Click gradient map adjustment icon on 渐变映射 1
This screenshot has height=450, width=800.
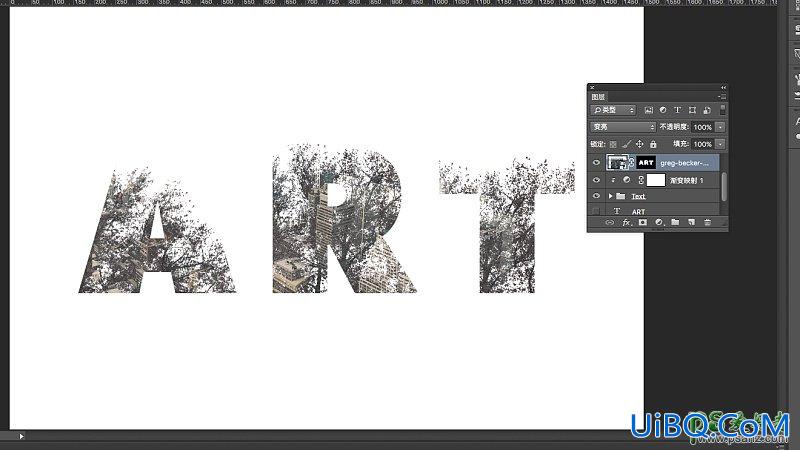627,180
